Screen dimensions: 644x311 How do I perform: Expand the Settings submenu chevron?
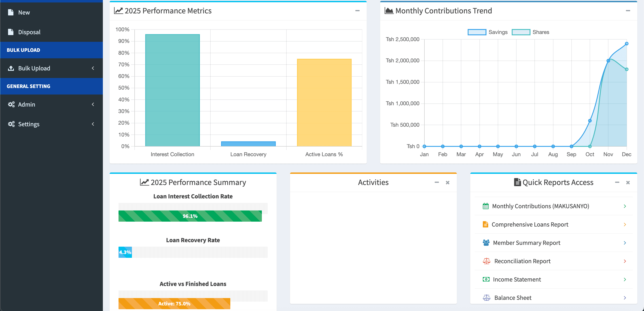(x=93, y=124)
